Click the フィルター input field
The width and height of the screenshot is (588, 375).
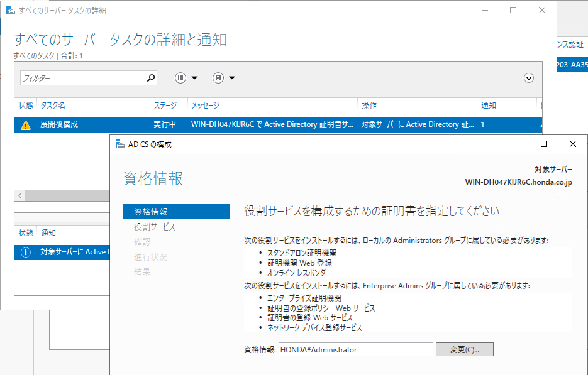tap(89, 78)
